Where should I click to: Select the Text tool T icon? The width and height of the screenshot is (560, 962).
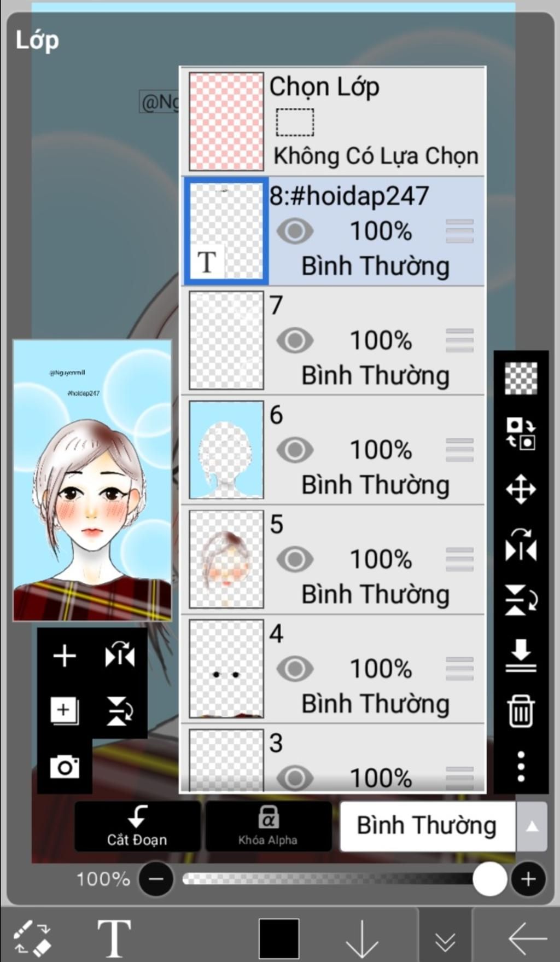114,938
